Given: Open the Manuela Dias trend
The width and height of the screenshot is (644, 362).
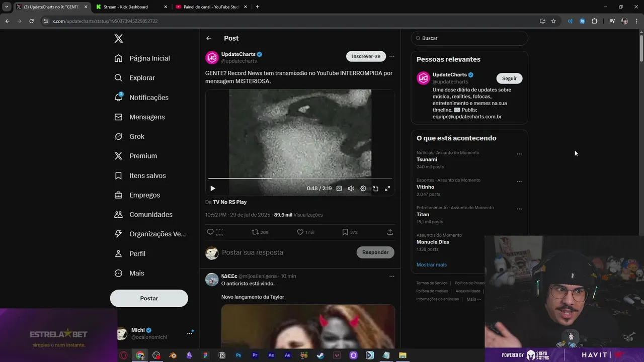Looking at the screenshot, I should pyautogui.click(x=433, y=242).
